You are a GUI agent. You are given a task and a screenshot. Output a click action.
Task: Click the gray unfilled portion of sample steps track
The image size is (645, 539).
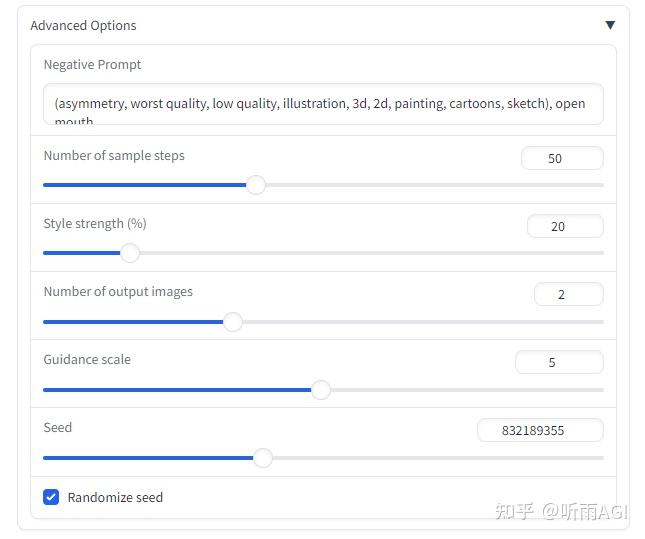click(x=434, y=185)
